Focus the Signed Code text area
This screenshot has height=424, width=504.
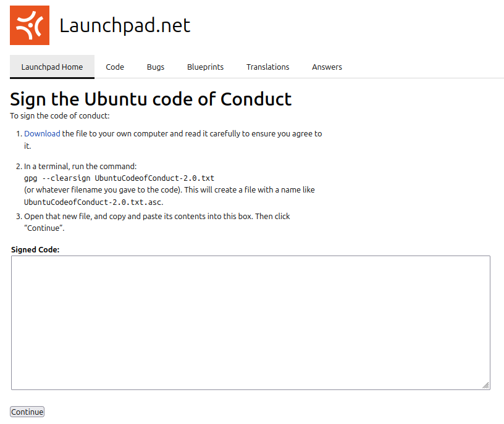[250, 322]
